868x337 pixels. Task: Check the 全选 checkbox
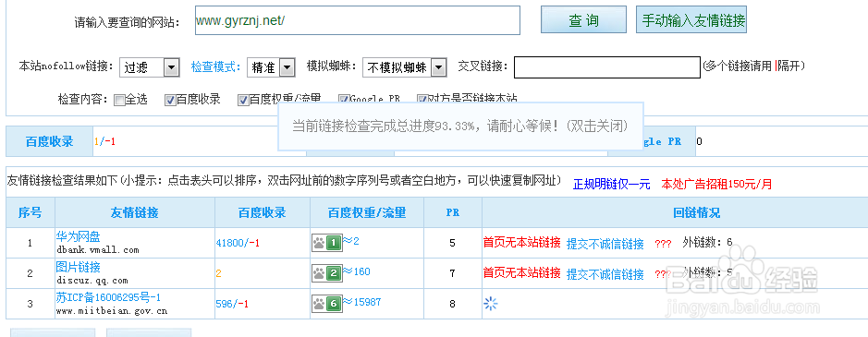119,100
